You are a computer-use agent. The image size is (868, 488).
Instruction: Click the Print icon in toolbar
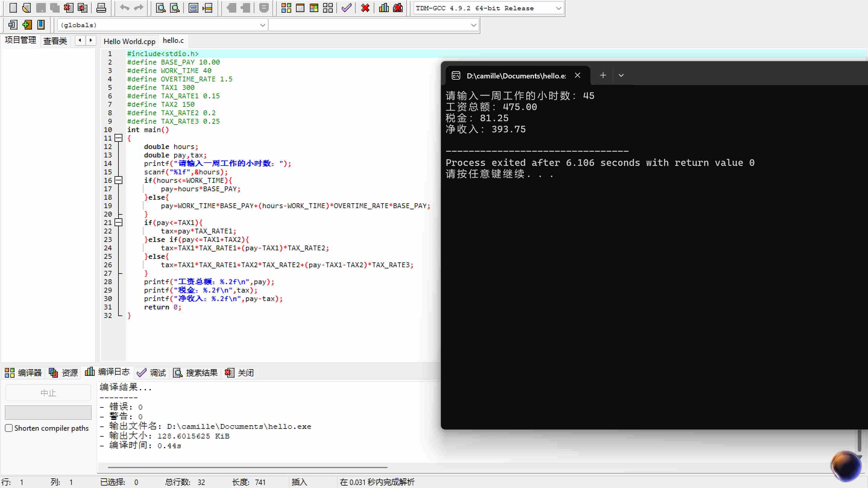coord(101,8)
